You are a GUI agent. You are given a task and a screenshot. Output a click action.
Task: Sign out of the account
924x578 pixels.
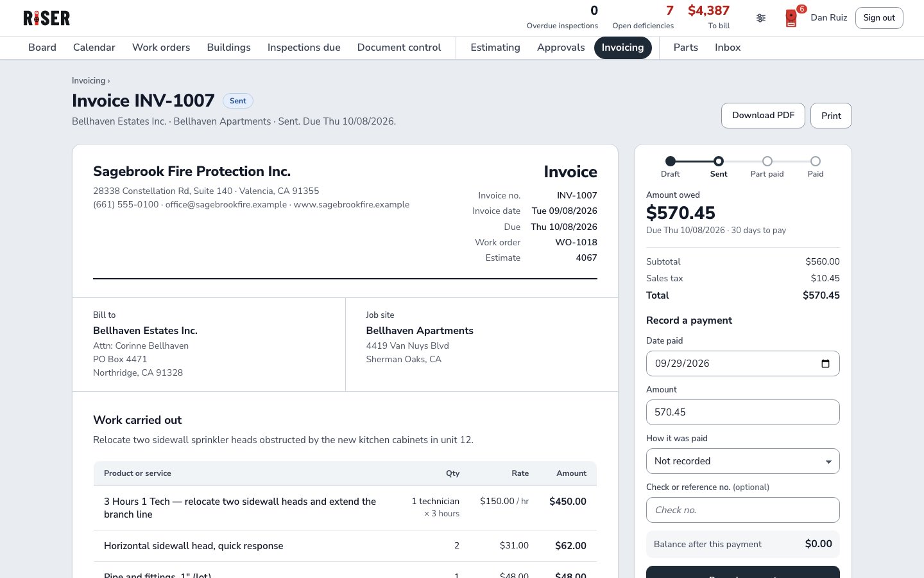tap(879, 18)
